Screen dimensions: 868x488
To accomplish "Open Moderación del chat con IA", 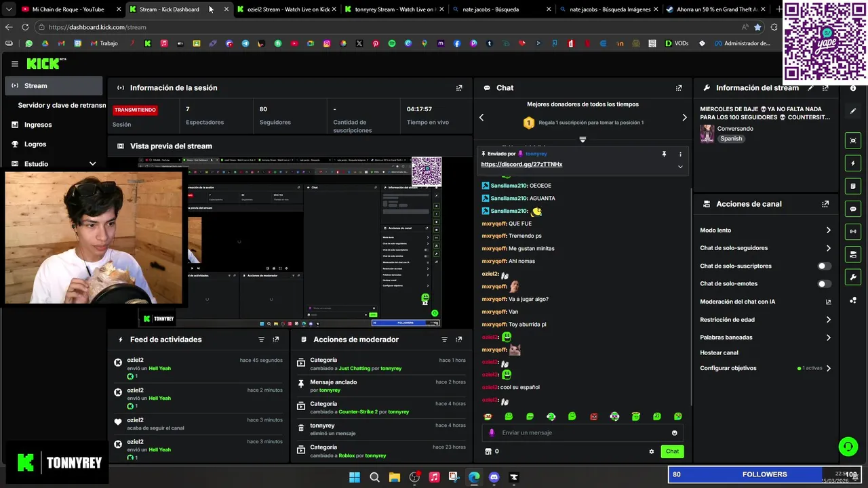I will [766, 302].
